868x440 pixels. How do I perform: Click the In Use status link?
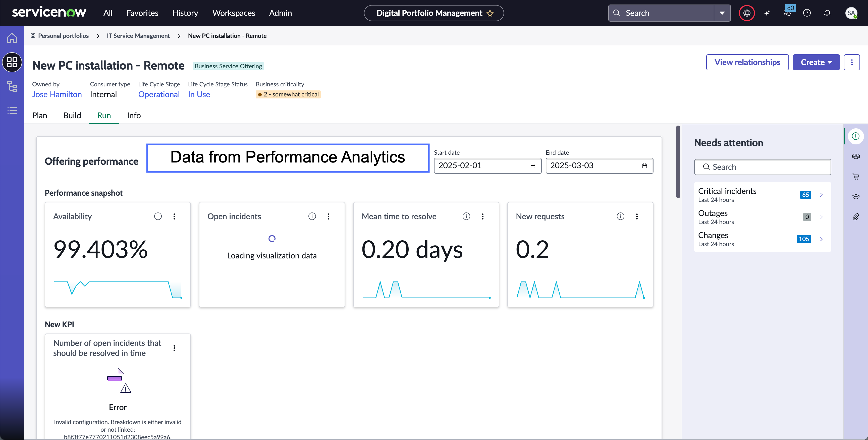199,95
